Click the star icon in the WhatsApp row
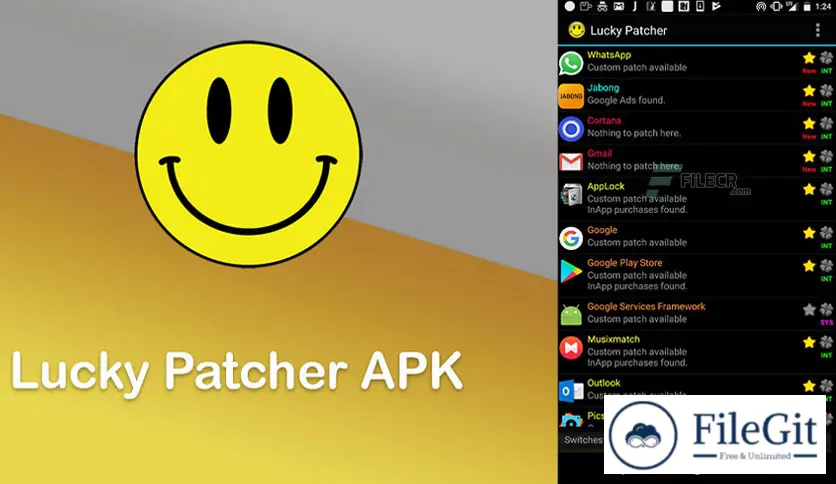836x484 pixels. [809, 58]
